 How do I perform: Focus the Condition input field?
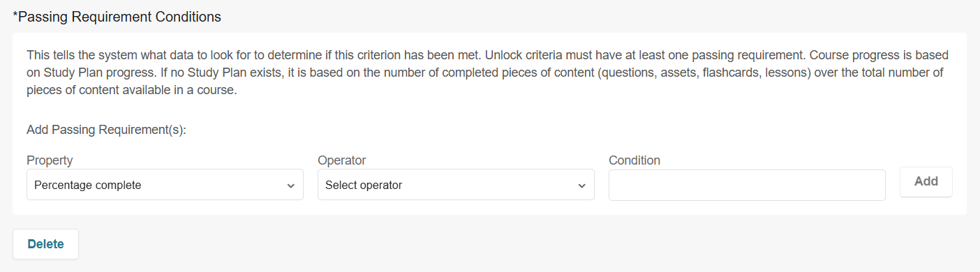[747, 185]
